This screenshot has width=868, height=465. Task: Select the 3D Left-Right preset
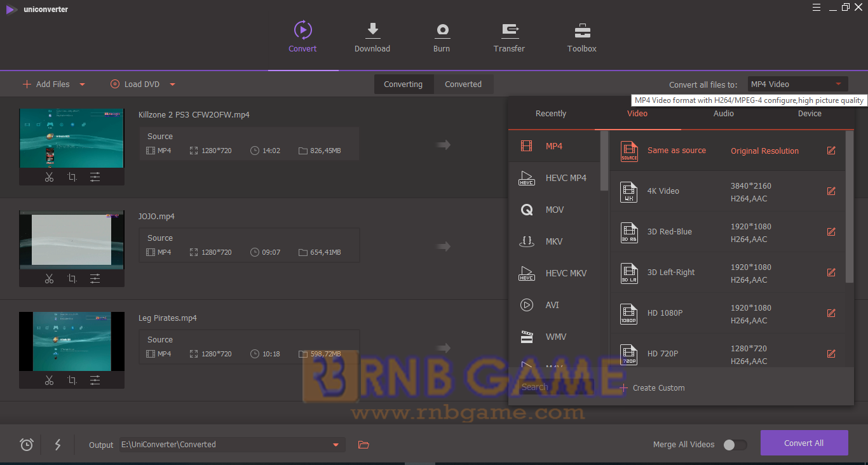pyautogui.click(x=728, y=273)
